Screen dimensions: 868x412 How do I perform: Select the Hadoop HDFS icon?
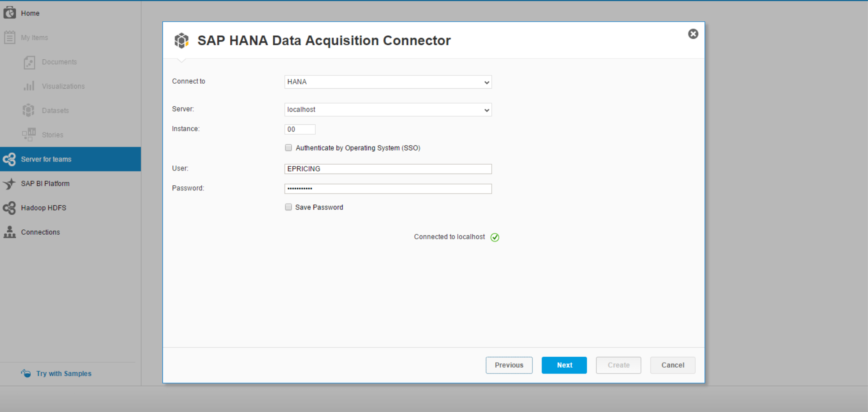pyautogui.click(x=9, y=208)
